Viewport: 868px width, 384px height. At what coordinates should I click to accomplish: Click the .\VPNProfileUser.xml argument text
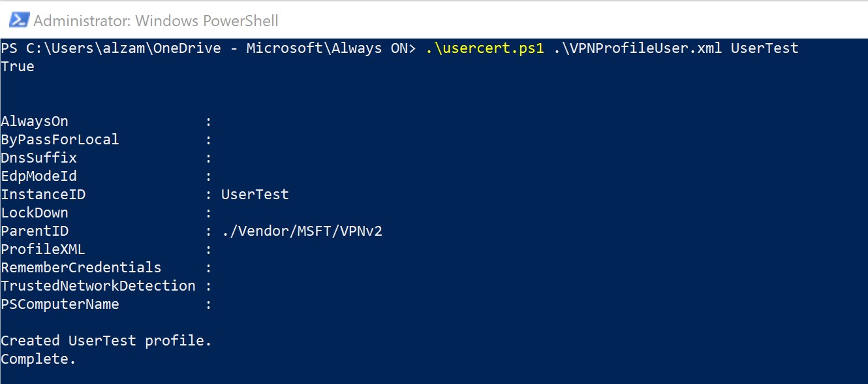(637, 49)
